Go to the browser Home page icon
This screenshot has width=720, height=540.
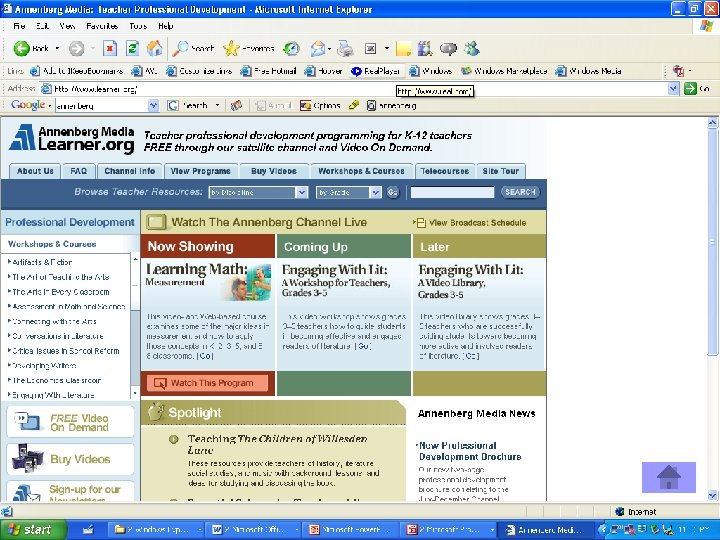click(155, 48)
